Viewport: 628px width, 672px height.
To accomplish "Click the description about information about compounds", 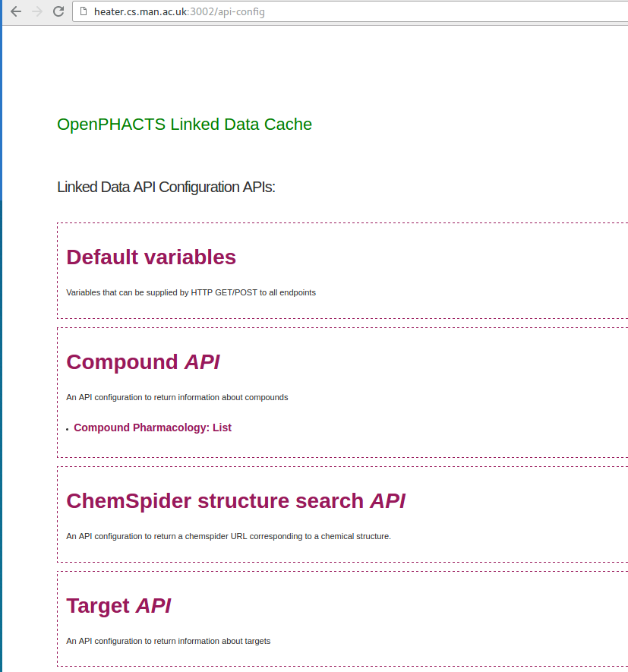I will pyautogui.click(x=177, y=397).
